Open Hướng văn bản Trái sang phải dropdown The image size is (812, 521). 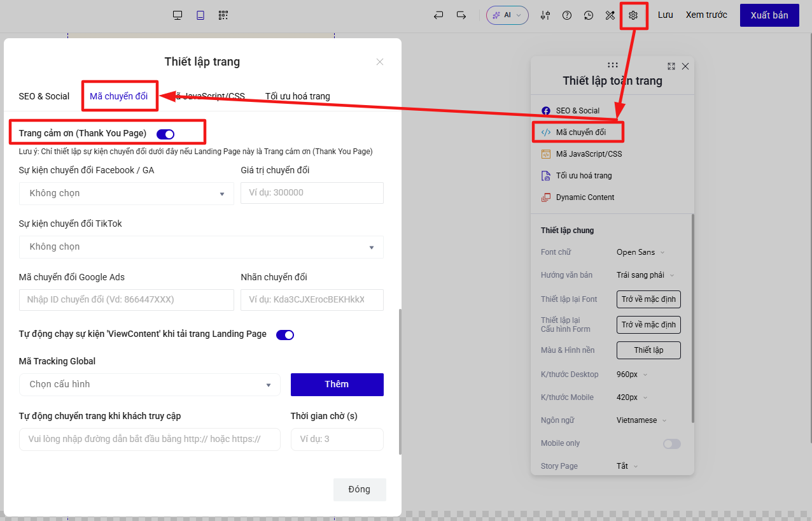[x=645, y=275]
